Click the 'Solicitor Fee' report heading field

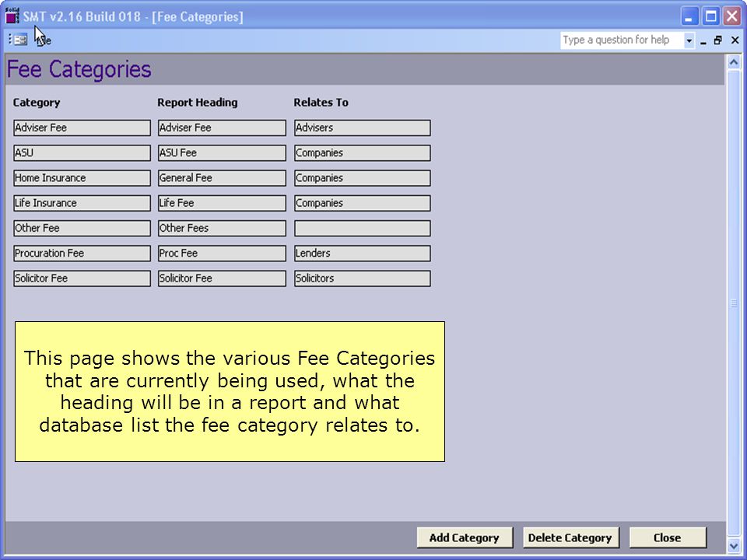tap(222, 278)
